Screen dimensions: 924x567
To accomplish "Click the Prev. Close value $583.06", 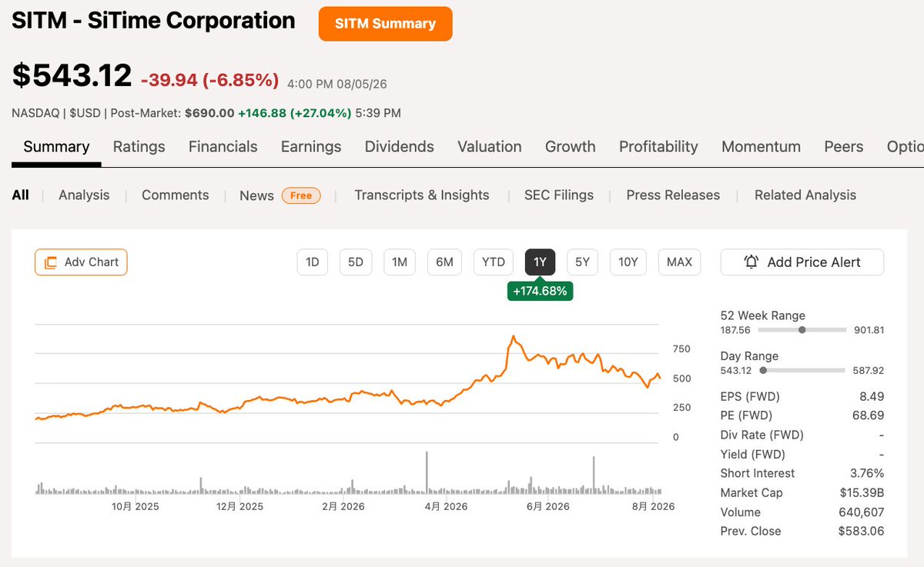I will click(x=862, y=532).
